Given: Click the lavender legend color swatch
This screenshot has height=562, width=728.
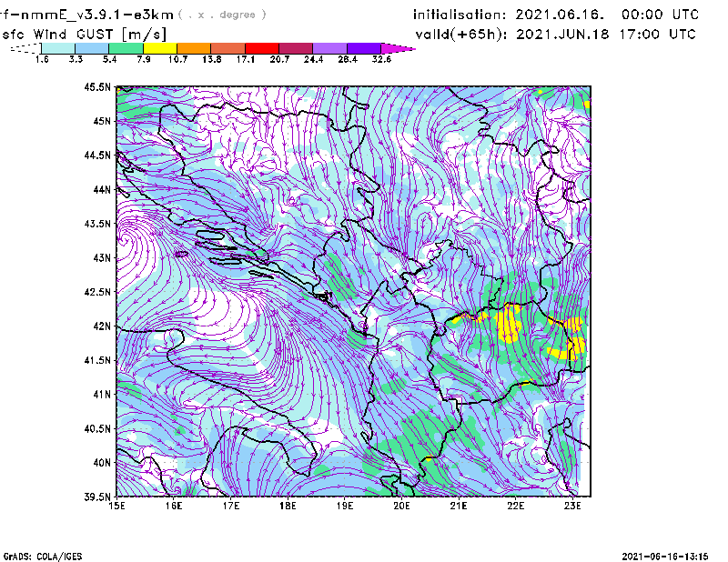Looking at the screenshot, I should (329, 48).
